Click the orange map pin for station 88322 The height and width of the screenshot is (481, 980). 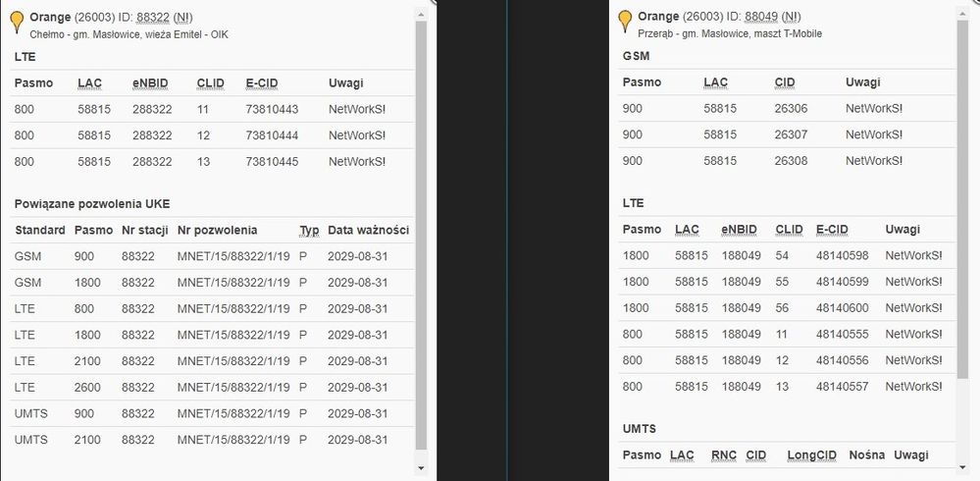(17, 20)
